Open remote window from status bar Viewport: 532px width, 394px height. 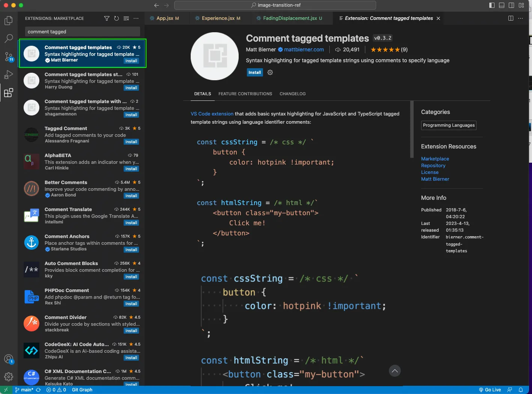coord(6,390)
